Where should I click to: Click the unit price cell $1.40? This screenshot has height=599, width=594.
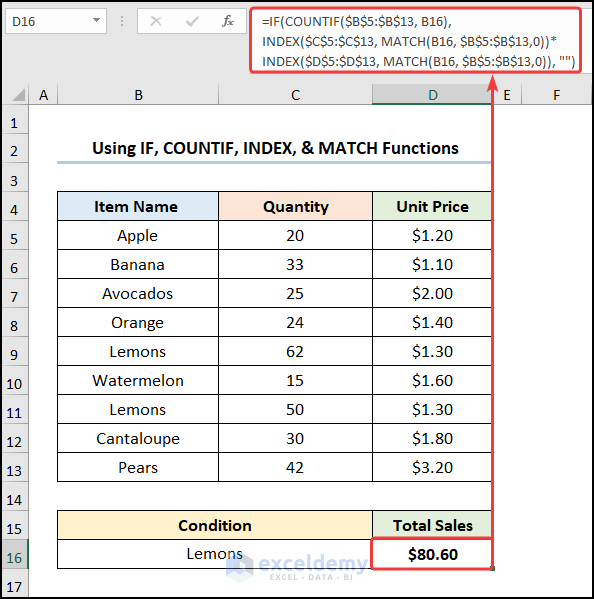click(x=432, y=322)
